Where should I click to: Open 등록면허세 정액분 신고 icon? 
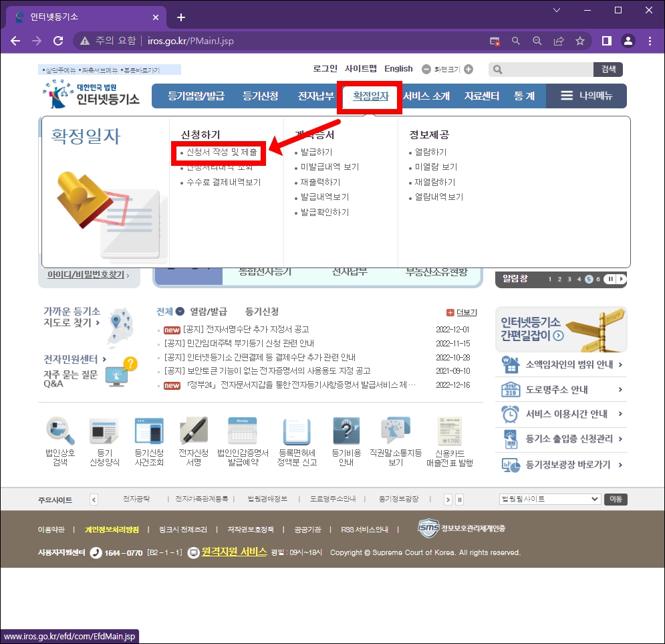tap(294, 431)
